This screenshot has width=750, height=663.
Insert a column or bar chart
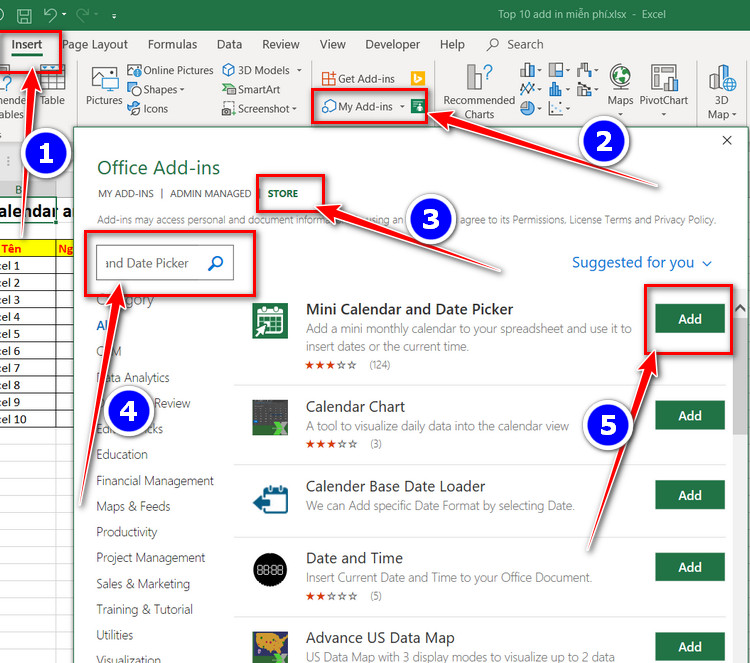coord(530,70)
